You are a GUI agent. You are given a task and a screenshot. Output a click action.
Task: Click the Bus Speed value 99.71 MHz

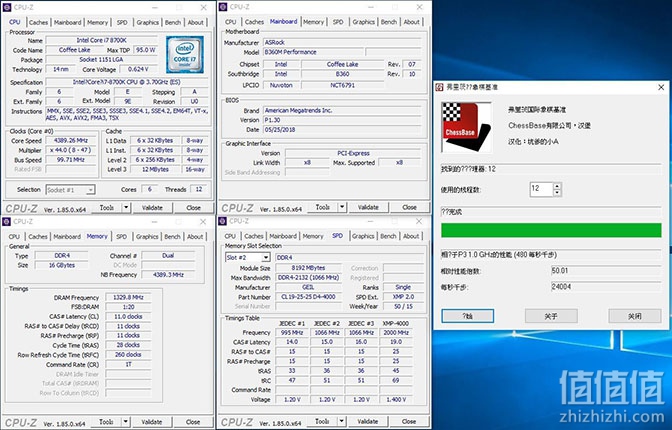coord(71,160)
